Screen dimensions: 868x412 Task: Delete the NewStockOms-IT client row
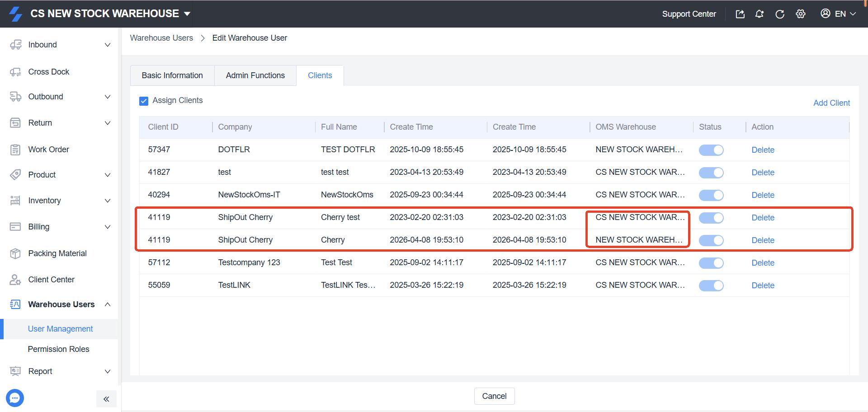(763, 195)
